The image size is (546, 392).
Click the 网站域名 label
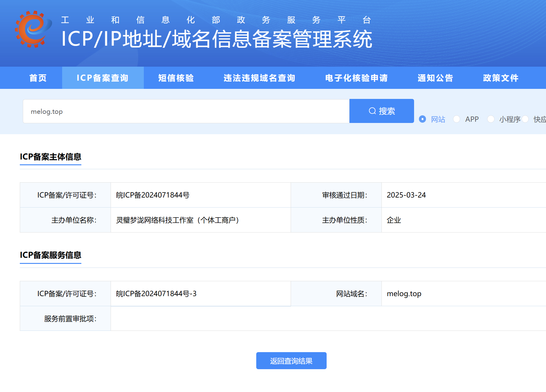coord(352,294)
